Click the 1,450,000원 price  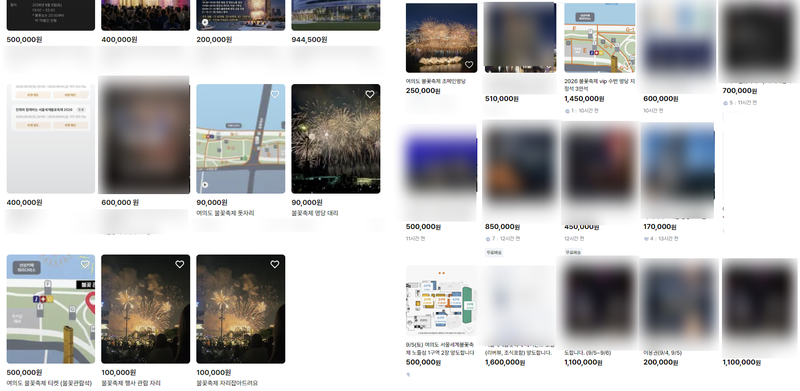584,99
